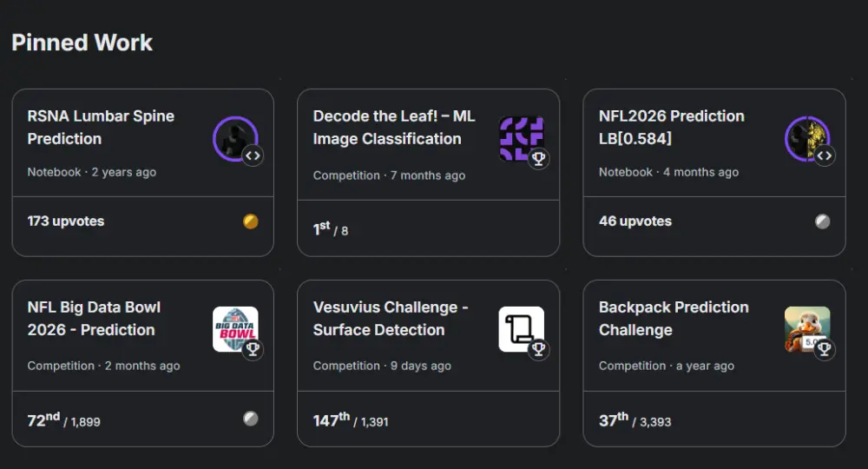Open NFL Big Data Bowl 2026 title
This screenshot has width=868, height=469.
pos(94,318)
